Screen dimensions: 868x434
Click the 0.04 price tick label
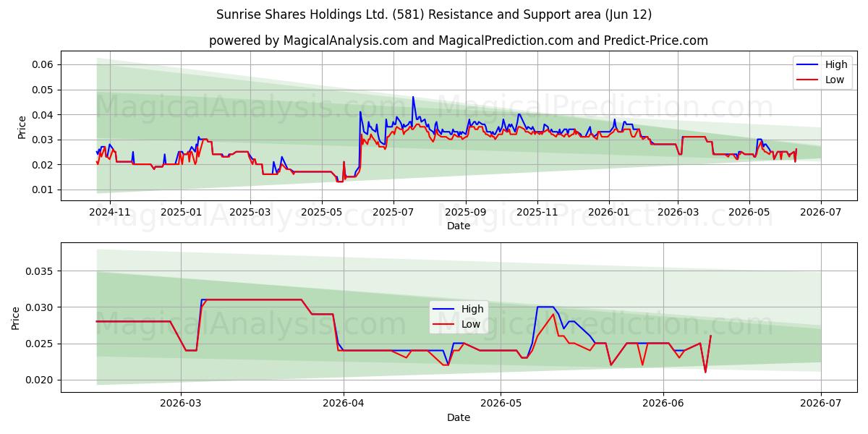click(x=43, y=114)
